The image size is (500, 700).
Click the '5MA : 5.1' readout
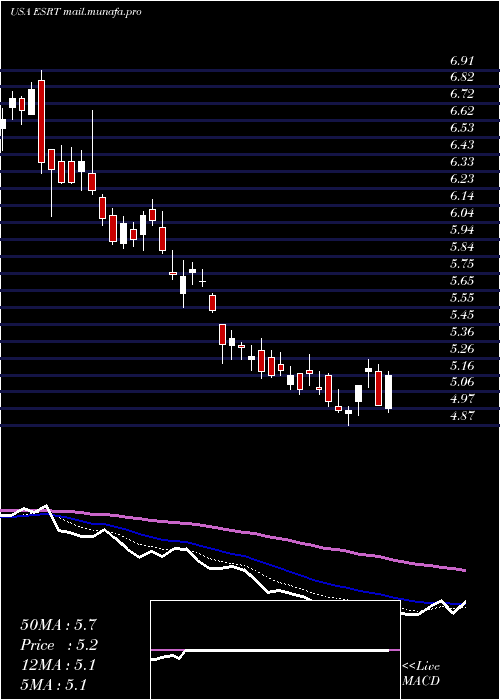coord(53,685)
